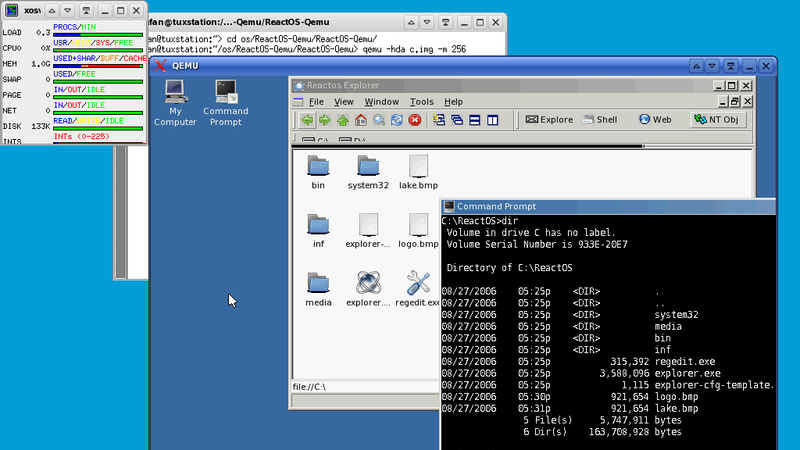
Task: Click the Search magnifier toolbar icon
Action: coord(379,120)
